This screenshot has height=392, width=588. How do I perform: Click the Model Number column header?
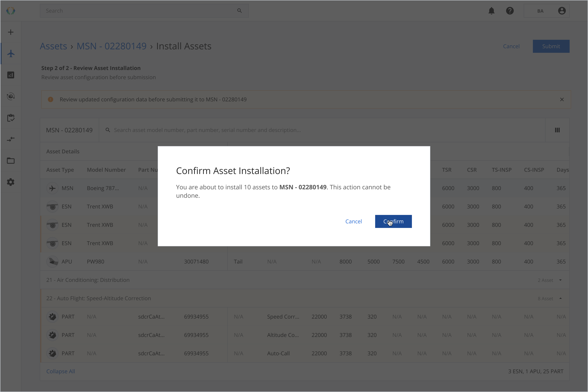[106, 170]
